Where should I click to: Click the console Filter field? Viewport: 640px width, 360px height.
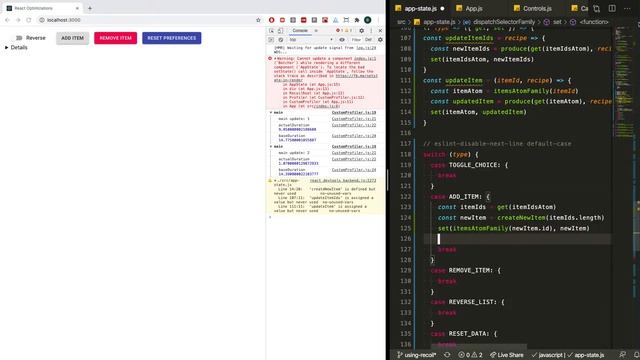tap(356, 40)
